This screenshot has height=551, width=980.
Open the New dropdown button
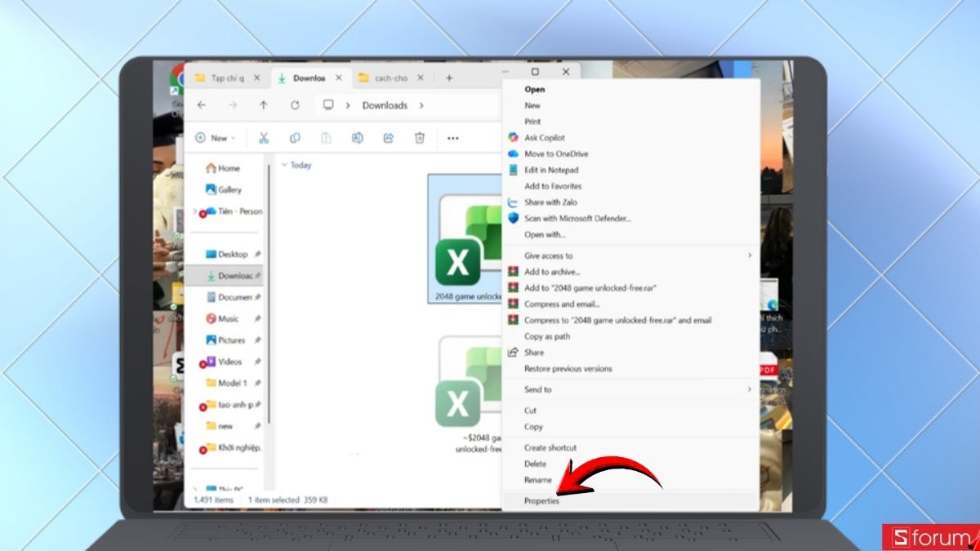(x=216, y=138)
